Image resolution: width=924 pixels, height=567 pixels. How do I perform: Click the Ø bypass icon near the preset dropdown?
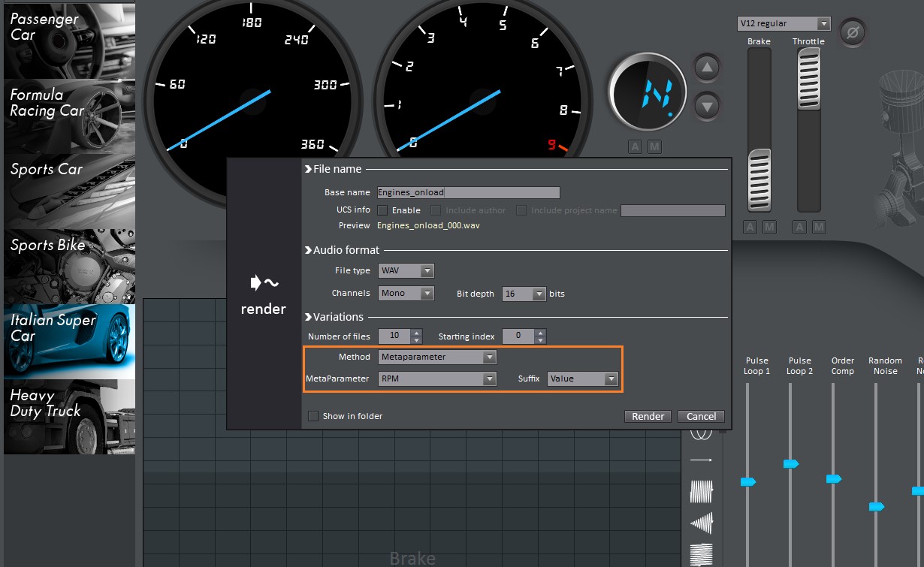tap(853, 32)
